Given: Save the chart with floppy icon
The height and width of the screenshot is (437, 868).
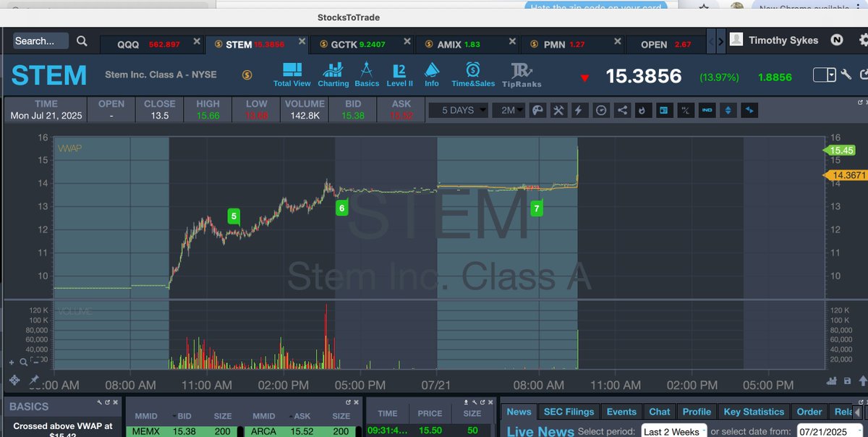Looking at the screenshot, I should click(x=847, y=381).
